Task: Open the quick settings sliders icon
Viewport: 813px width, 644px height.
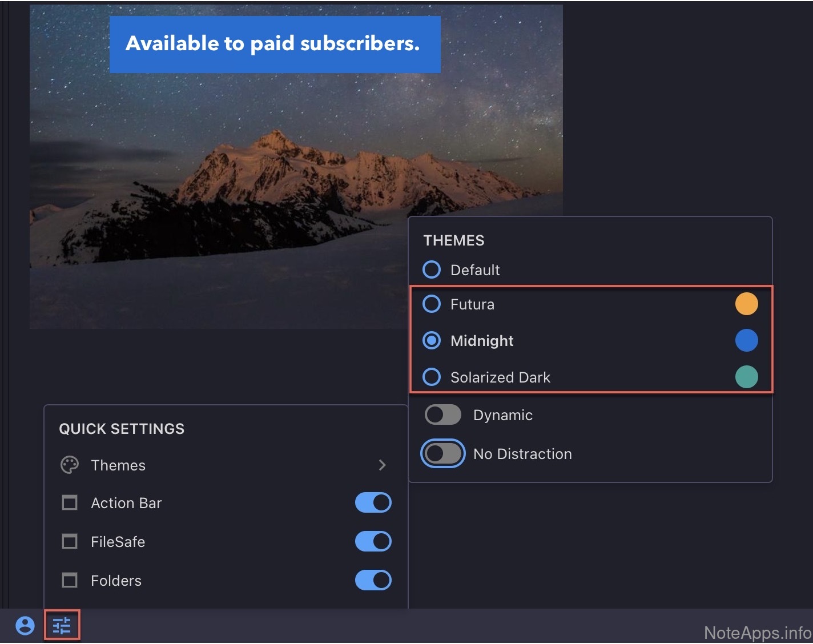Action: click(x=62, y=626)
